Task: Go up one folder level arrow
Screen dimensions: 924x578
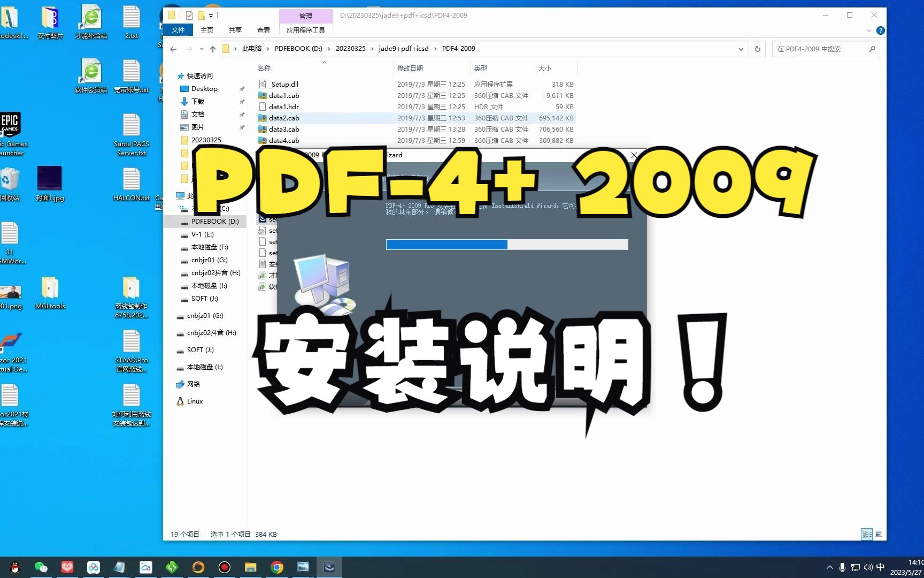Action: click(213, 49)
